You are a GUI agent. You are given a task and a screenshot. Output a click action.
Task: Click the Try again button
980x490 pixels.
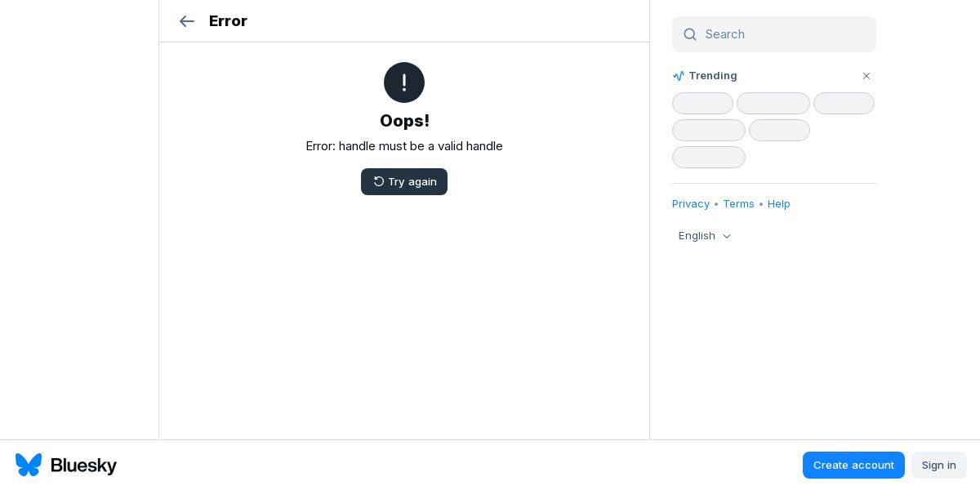[404, 181]
